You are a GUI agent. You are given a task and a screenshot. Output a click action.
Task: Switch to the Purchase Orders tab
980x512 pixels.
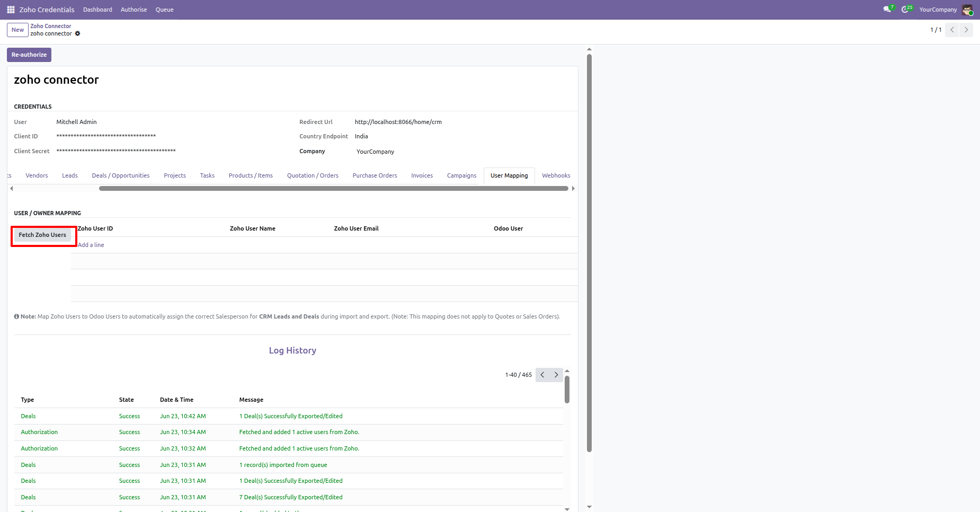tap(375, 175)
